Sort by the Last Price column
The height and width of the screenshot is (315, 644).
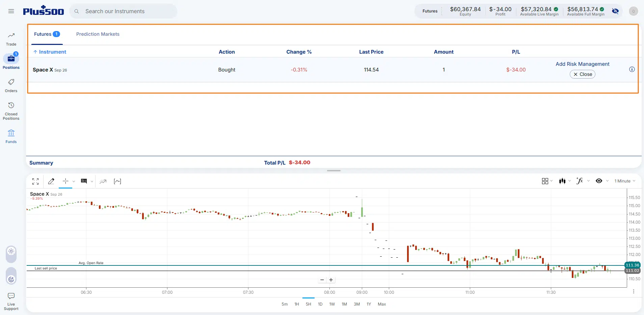(371, 52)
